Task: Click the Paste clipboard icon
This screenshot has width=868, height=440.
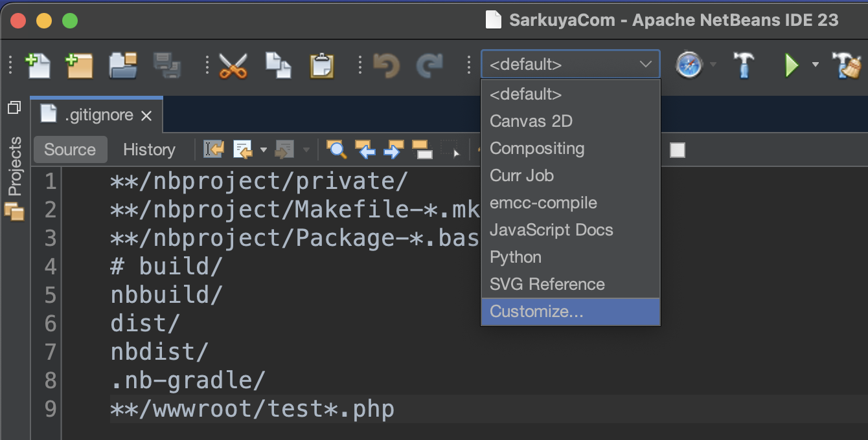Action: click(x=322, y=65)
